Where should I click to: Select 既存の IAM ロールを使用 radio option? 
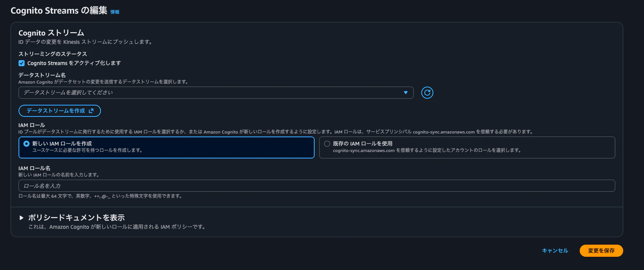click(x=327, y=144)
